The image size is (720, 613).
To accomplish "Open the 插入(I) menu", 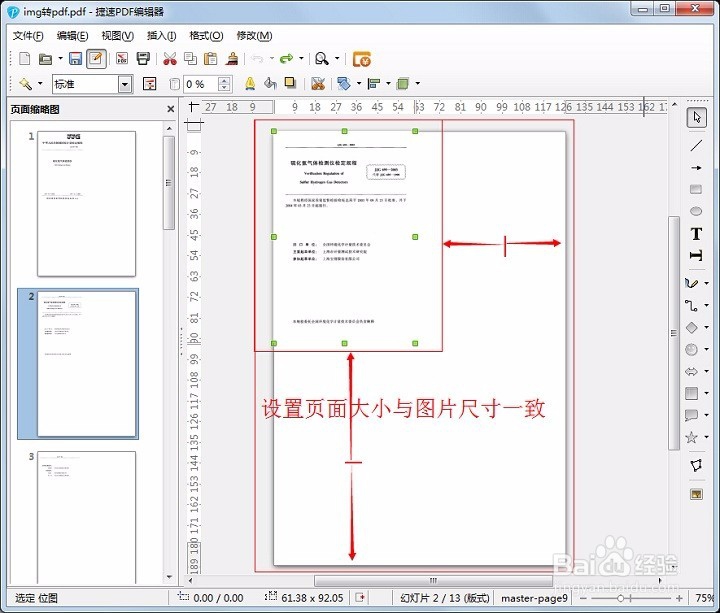I will [x=162, y=36].
